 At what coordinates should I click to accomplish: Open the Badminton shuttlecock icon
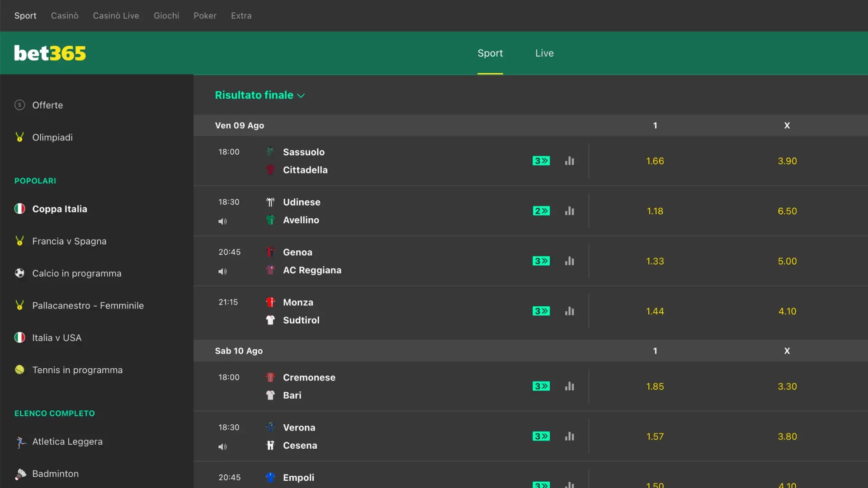[x=20, y=474]
